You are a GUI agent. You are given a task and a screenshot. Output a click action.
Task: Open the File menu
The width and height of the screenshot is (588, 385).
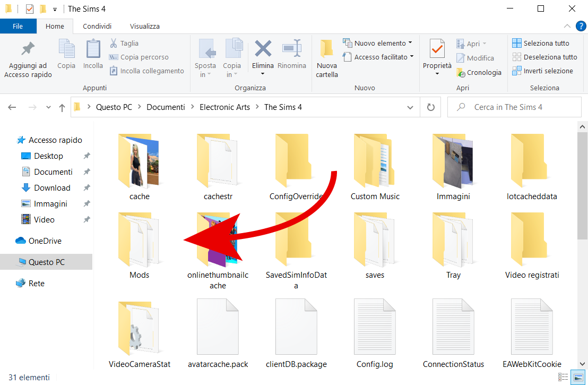click(18, 26)
